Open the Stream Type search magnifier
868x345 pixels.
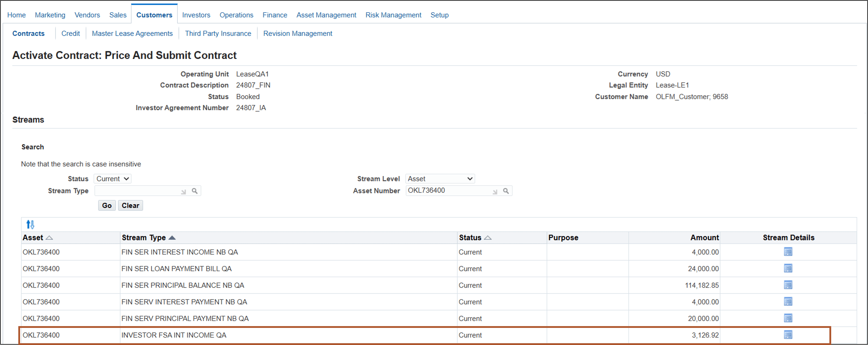195,191
